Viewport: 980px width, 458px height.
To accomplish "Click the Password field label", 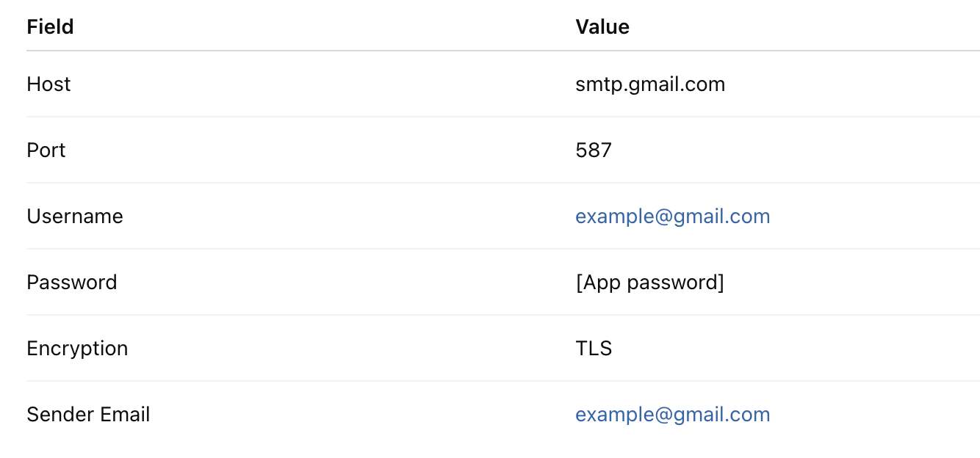I will tap(72, 283).
